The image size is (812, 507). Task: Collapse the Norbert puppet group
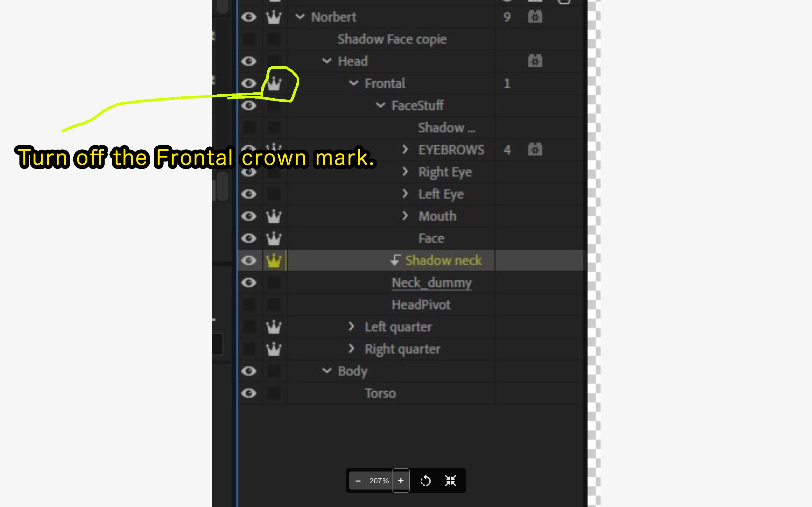[x=300, y=16]
